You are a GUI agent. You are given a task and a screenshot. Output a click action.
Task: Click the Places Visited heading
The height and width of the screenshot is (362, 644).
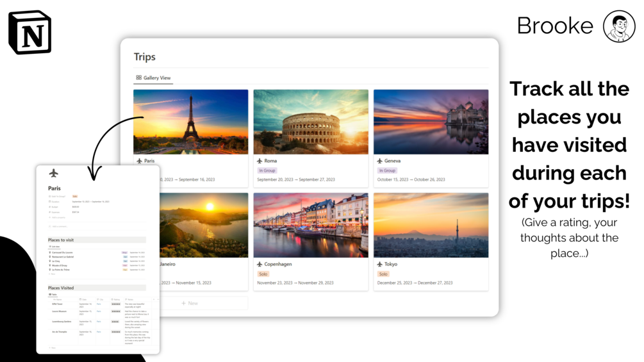coord(61,288)
